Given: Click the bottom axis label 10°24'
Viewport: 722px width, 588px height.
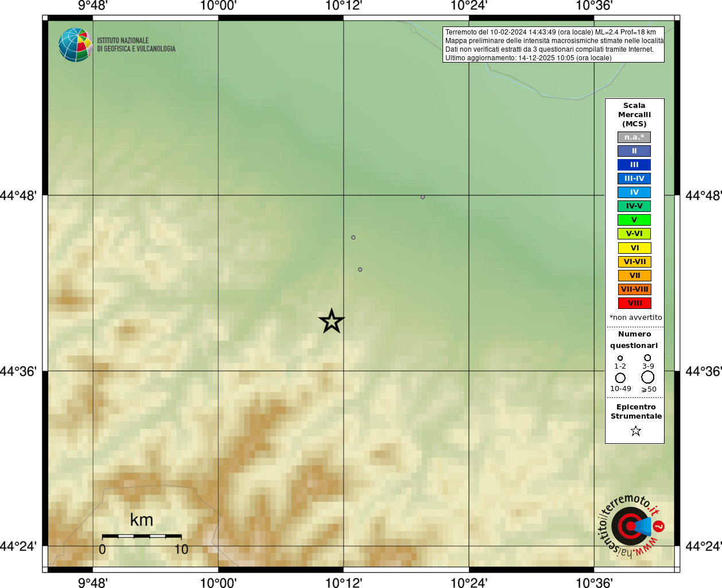Looking at the screenshot, I should [x=469, y=583].
